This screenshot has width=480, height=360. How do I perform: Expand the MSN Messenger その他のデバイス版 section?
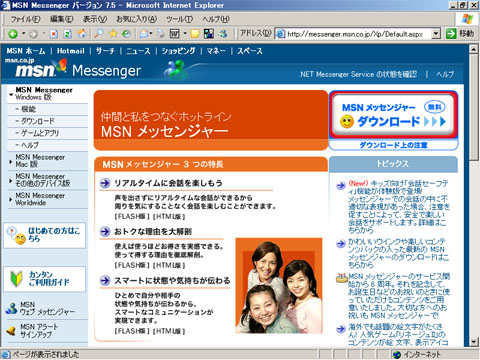tap(11, 181)
